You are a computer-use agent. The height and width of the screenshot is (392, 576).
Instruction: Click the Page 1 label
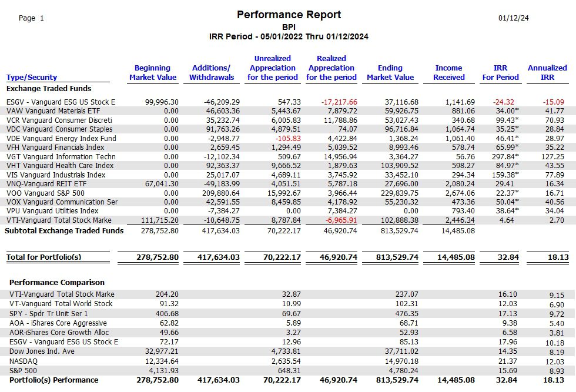pos(31,18)
